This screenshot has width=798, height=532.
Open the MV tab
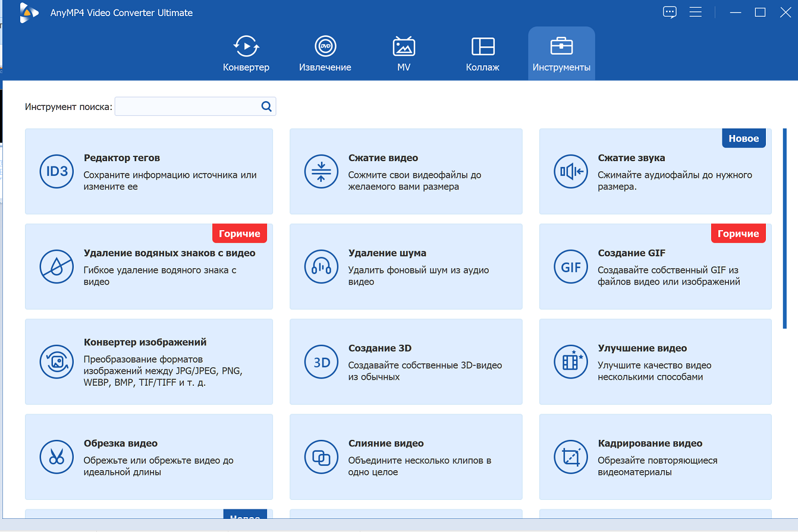[404, 53]
